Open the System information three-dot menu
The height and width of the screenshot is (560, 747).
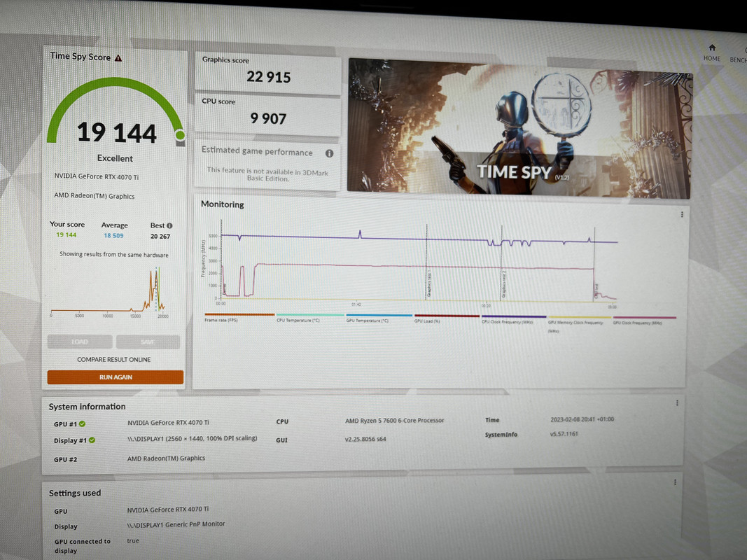pos(677,403)
